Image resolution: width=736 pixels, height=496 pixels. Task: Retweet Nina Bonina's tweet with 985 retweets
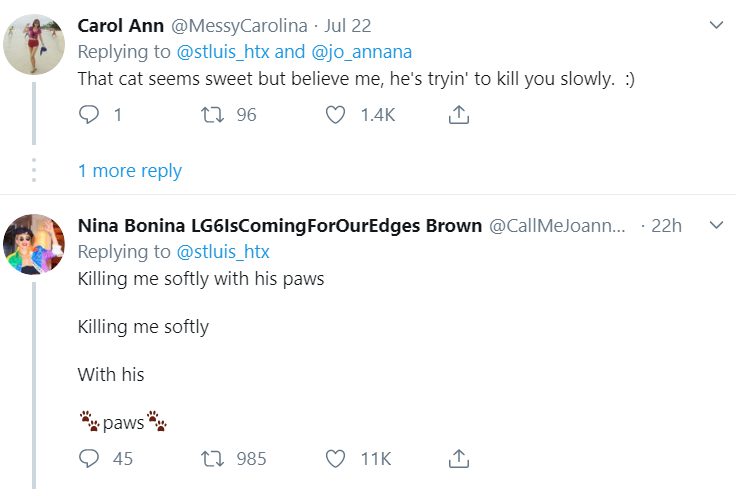point(212,459)
